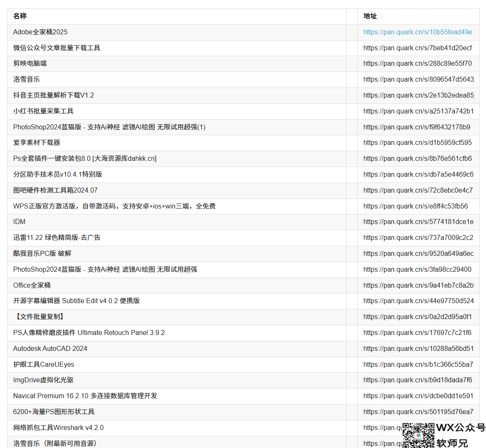Click the 微信公众号文章批量下载工具 name
The width and height of the screenshot is (486, 448).
point(57,48)
